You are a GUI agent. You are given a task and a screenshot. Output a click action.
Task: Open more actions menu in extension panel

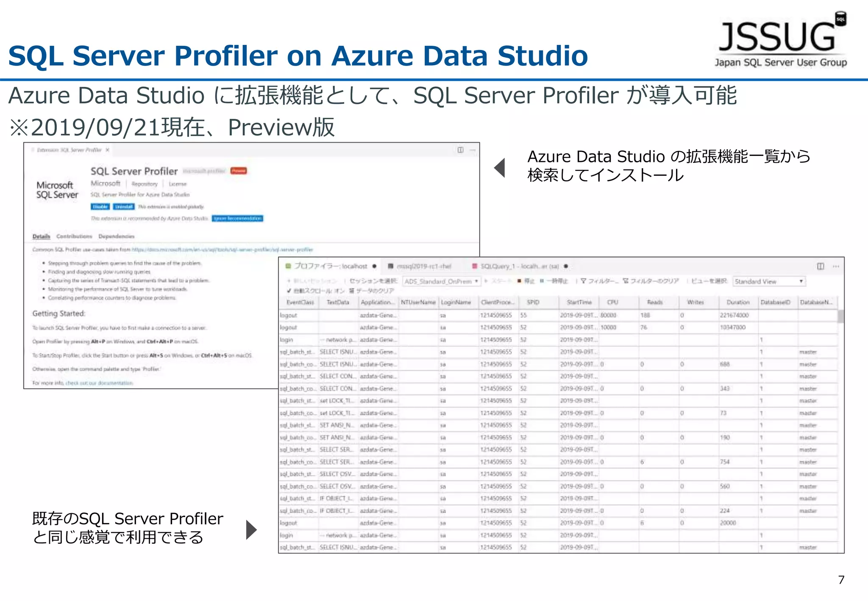(473, 150)
